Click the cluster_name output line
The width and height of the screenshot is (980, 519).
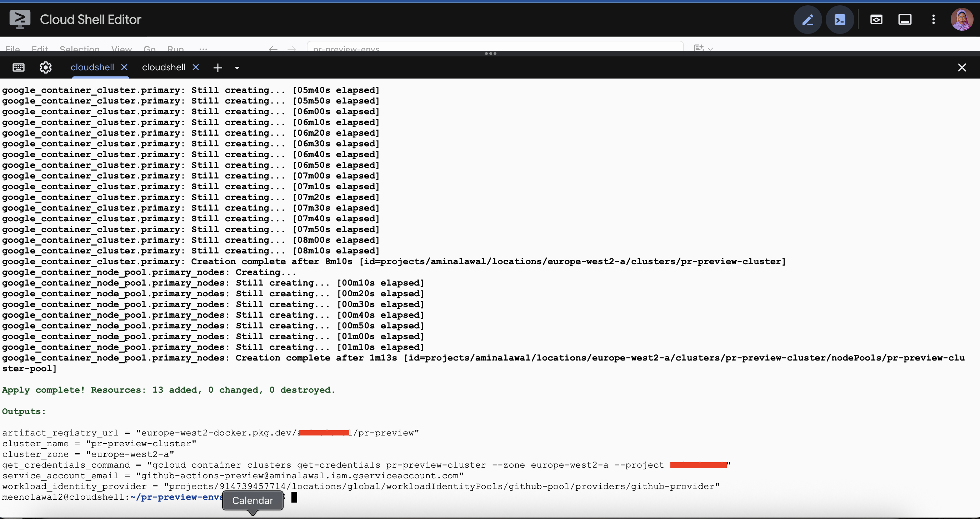pos(99,443)
